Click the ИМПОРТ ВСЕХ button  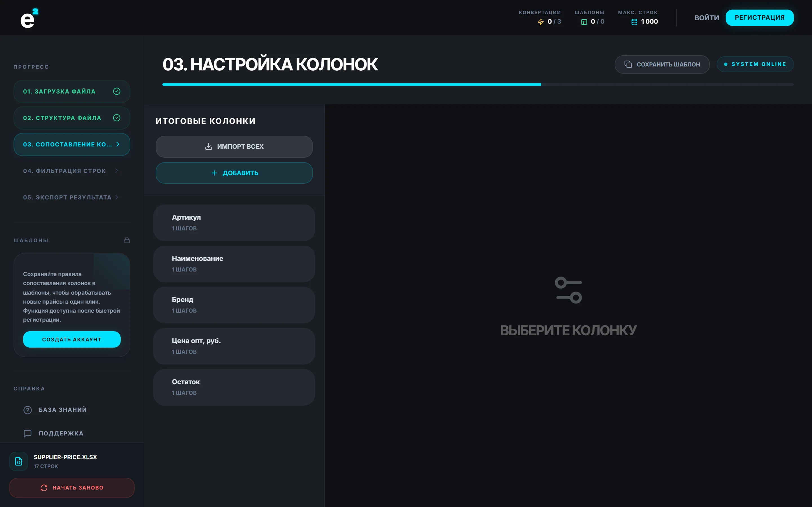(234, 146)
